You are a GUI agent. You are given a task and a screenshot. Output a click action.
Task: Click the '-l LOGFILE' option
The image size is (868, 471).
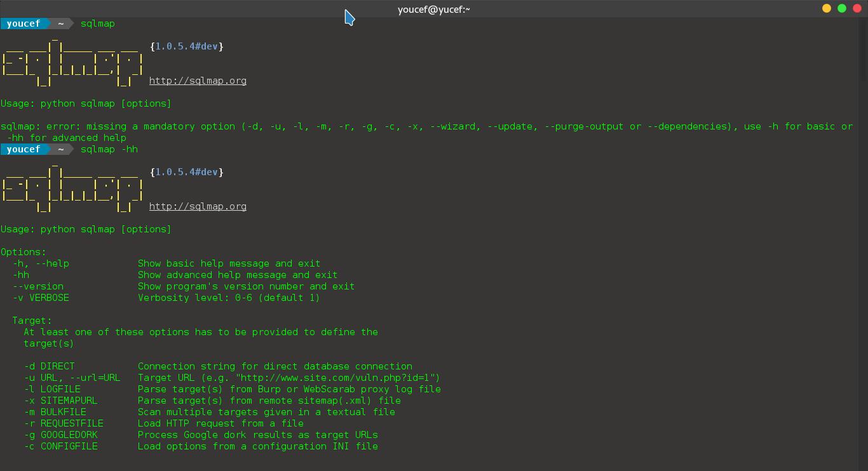(x=52, y=389)
